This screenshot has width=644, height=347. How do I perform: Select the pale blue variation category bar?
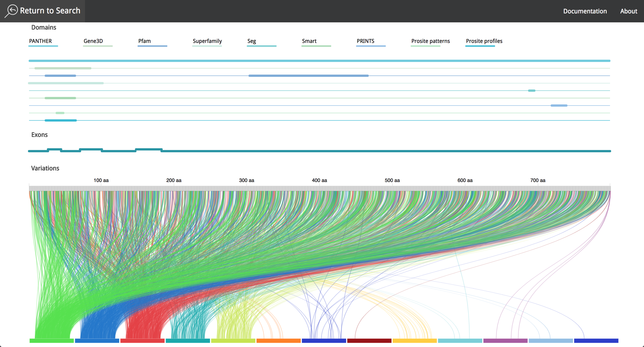pos(551,341)
